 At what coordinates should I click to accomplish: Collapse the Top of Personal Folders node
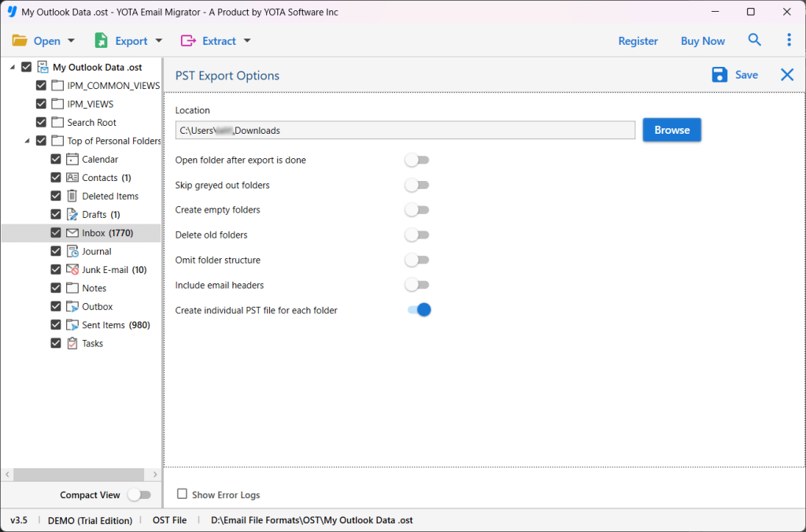click(28, 141)
